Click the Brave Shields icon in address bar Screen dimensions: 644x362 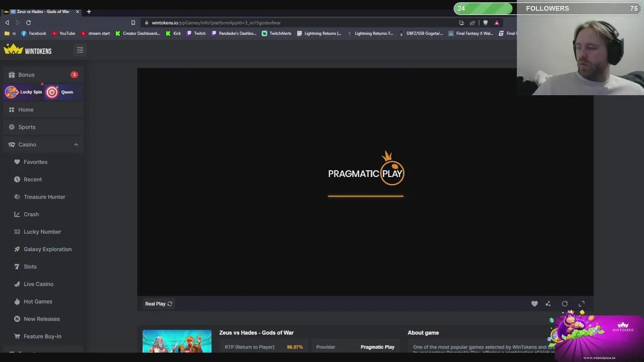pyautogui.click(x=486, y=23)
